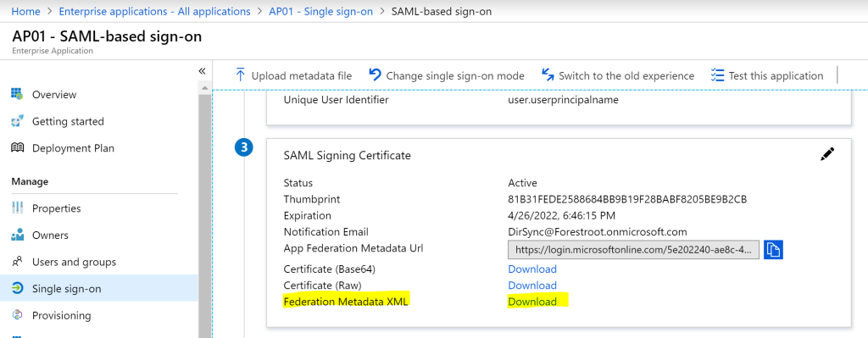This screenshot has width=868, height=338.
Task: Collapse the left sidebar with double chevron
Action: (202, 71)
